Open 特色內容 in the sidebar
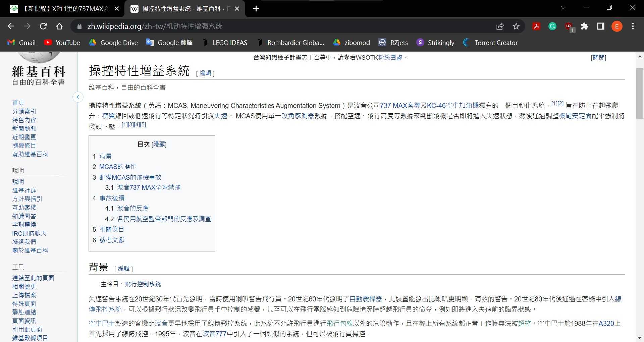 [x=24, y=120]
